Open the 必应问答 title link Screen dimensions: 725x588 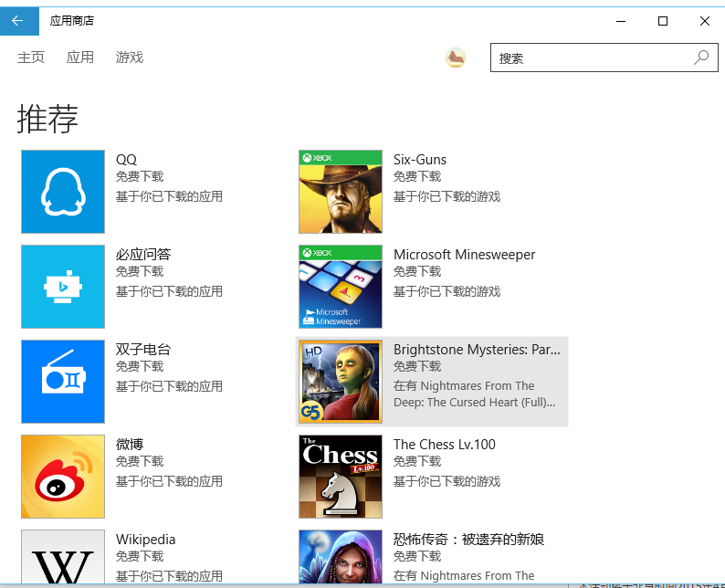[143, 254]
